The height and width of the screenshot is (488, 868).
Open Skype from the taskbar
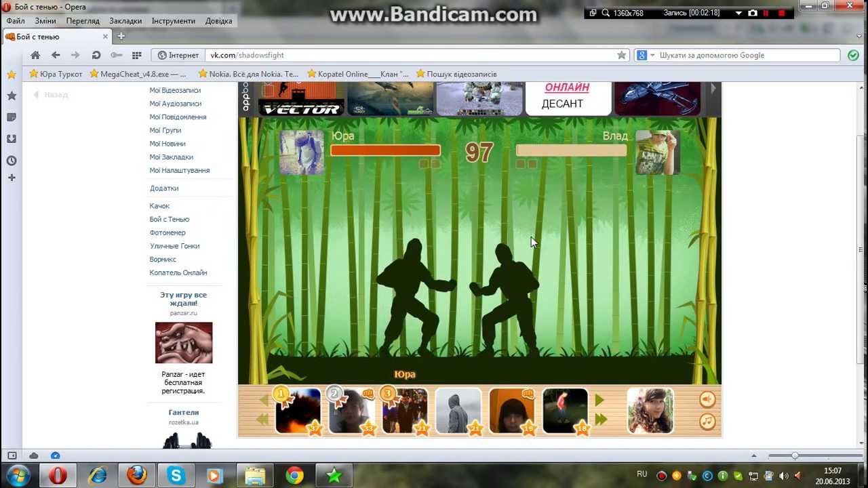pyautogui.click(x=176, y=476)
